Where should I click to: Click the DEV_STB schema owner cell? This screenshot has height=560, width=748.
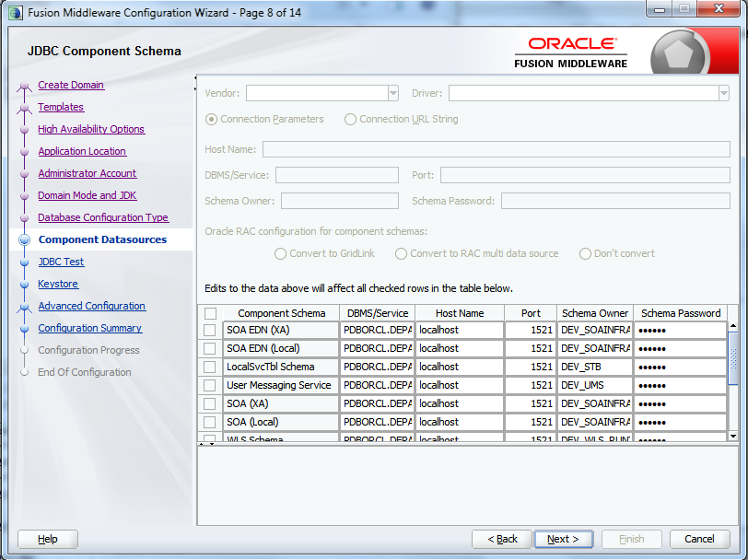point(595,367)
